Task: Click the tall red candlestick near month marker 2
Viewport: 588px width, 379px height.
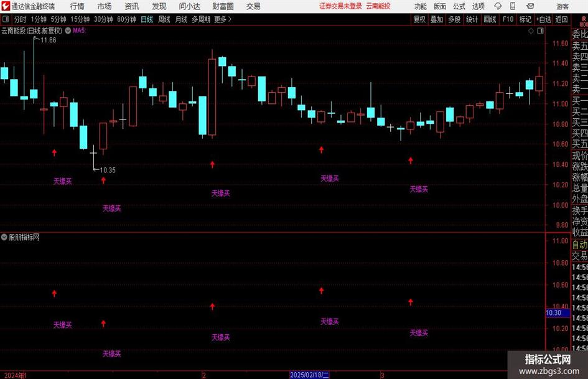Action: 212,97
